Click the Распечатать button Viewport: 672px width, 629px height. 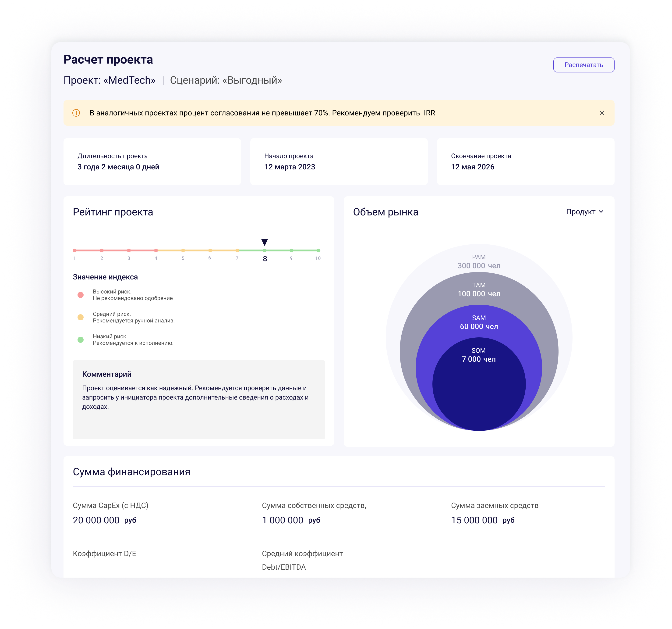584,65
